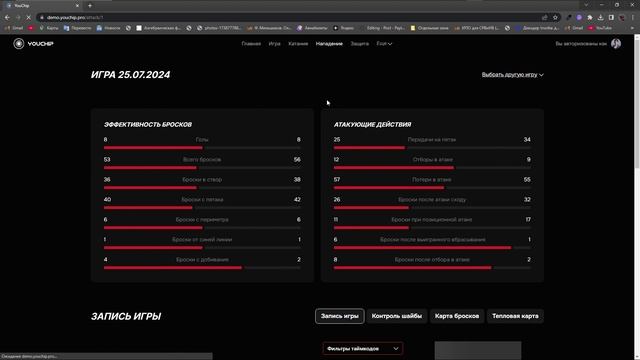Switch to the Карта бросков tab
640x360 pixels.
[457, 316]
